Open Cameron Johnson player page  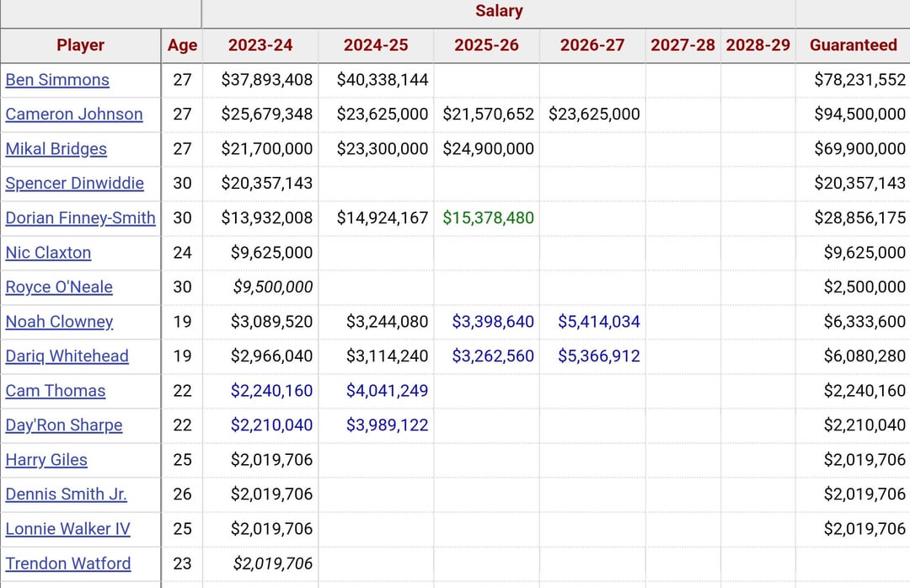[x=74, y=115]
